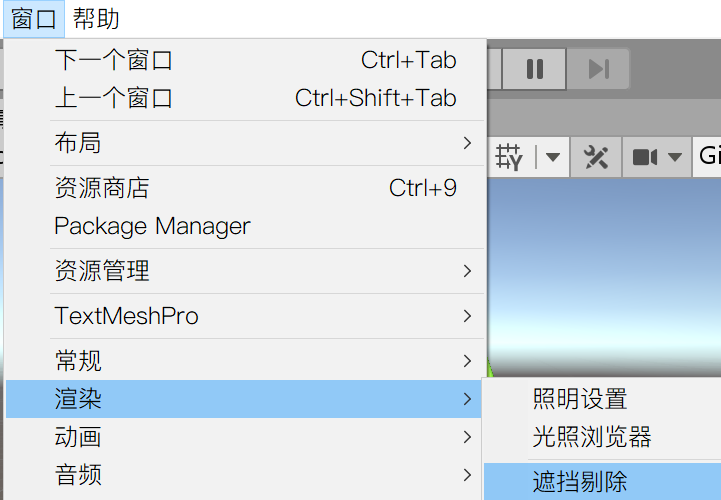The image size is (721, 500).
Task: Open Package Manager
Action: [152, 226]
